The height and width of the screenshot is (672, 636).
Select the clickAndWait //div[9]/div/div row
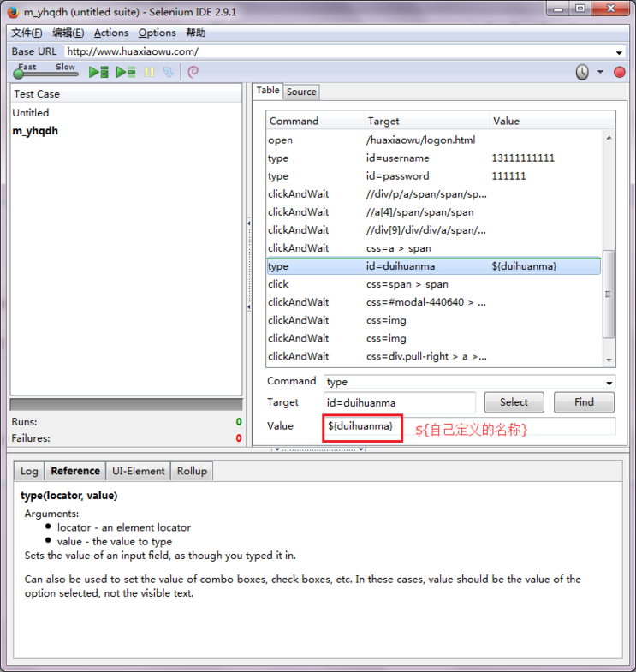click(434, 230)
